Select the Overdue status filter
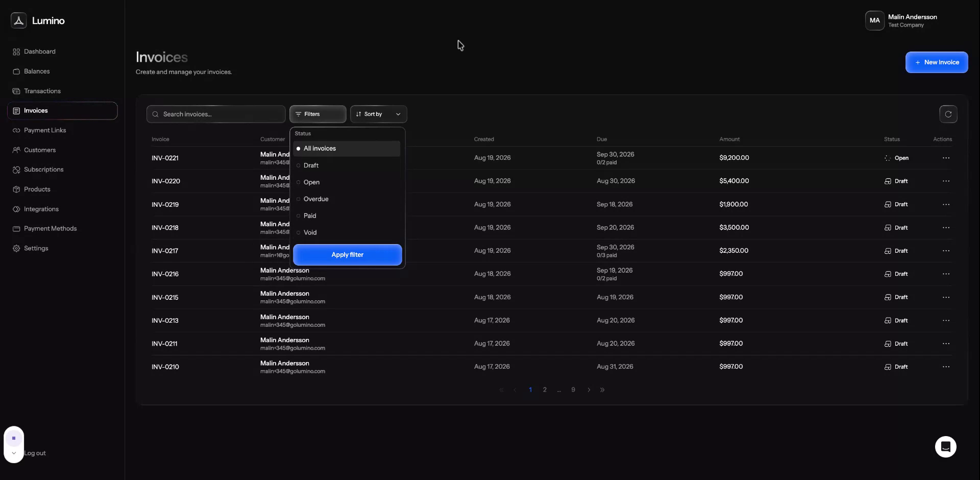The height and width of the screenshot is (480, 980). pos(347,199)
